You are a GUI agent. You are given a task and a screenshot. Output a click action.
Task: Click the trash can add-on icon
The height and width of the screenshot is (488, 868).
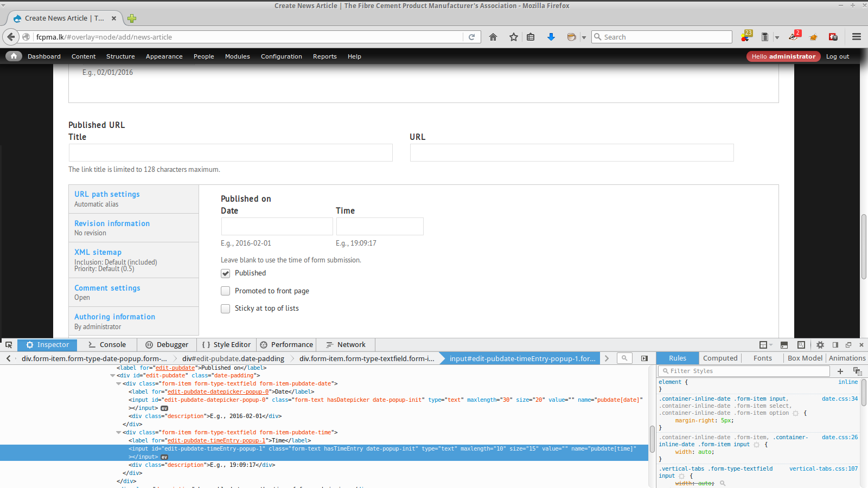(x=765, y=37)
